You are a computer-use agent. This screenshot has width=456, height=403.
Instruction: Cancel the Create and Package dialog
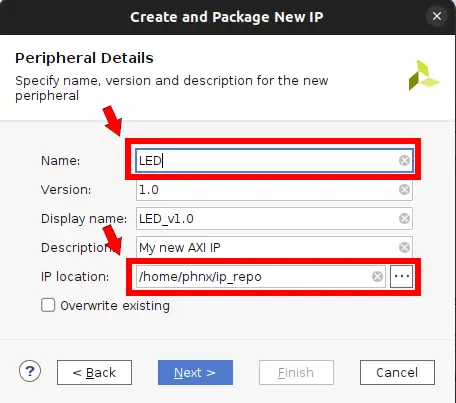[397, 372]
